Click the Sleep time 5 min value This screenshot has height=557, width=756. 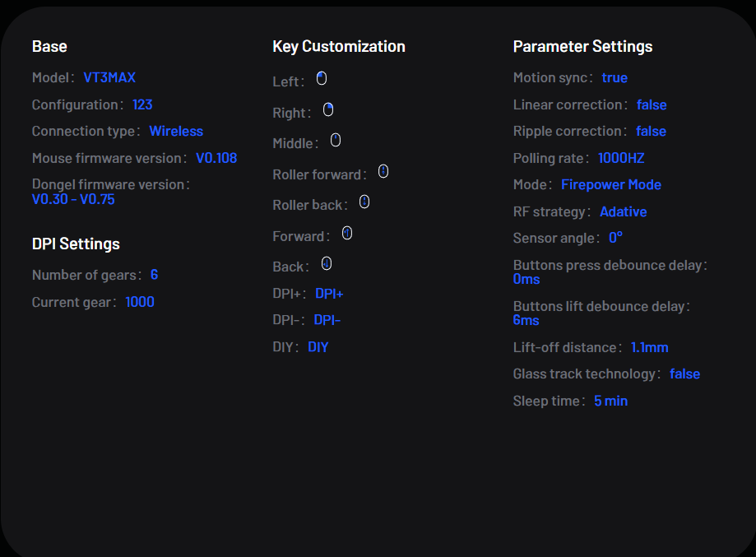pyautogui.click(x=611, y=402)
